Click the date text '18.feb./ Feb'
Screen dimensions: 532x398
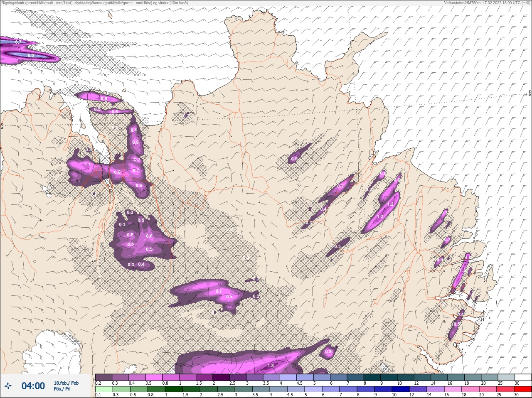coord(66,383)
